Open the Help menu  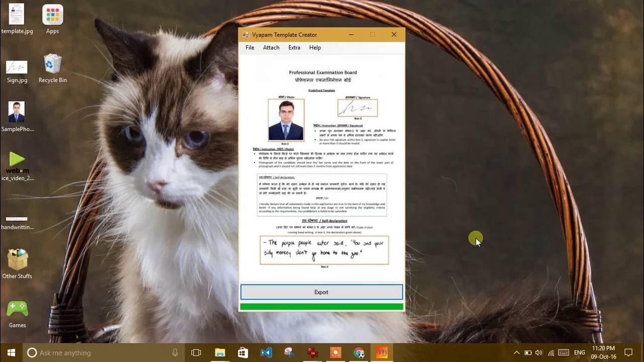[x=315, y=48]
